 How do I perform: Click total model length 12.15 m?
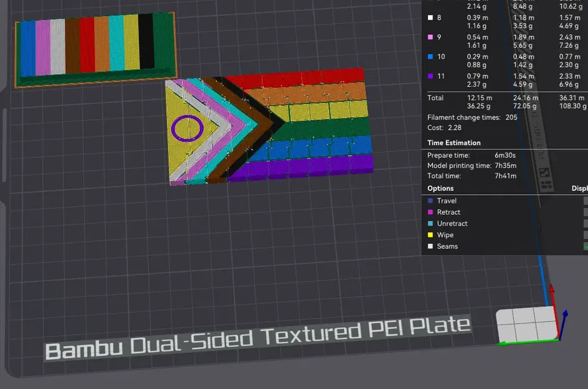point(480,98)
